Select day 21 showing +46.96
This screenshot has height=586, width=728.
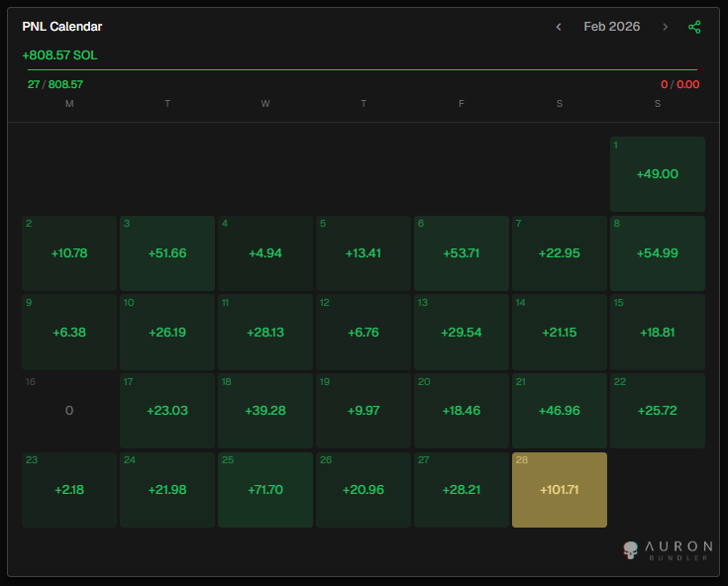pos(560,411)
